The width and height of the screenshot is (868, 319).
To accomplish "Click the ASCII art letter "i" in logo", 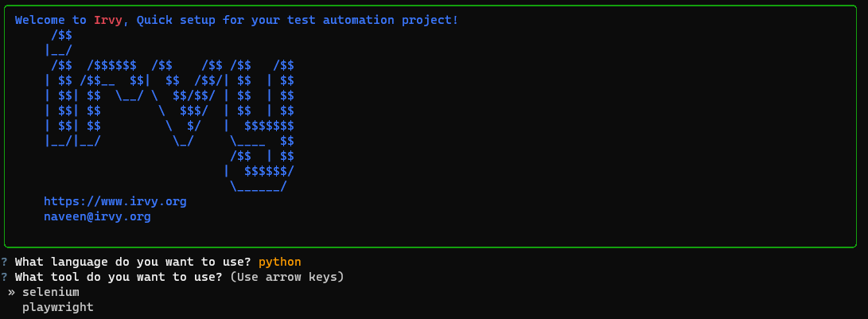I will 60,95.
